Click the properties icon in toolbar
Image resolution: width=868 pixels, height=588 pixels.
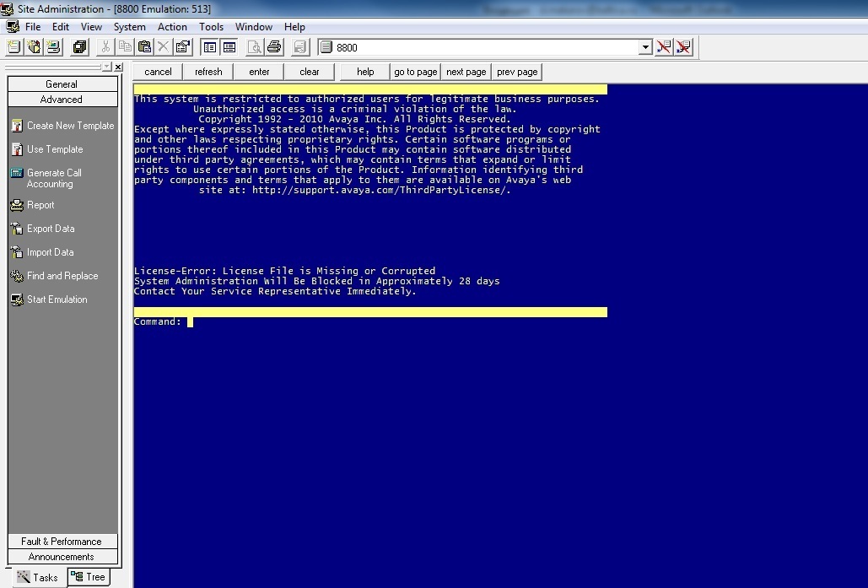click(x=183, y=47)
